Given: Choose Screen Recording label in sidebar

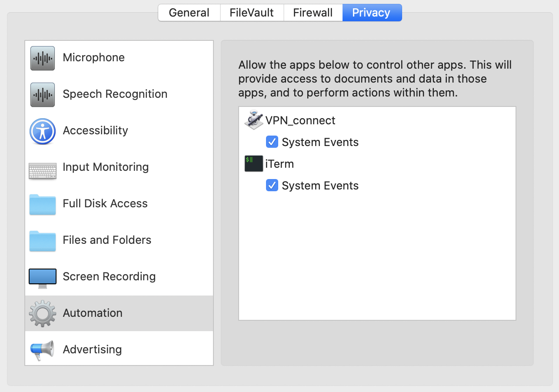Looking at the screenshot, I should tap(109, 277).
